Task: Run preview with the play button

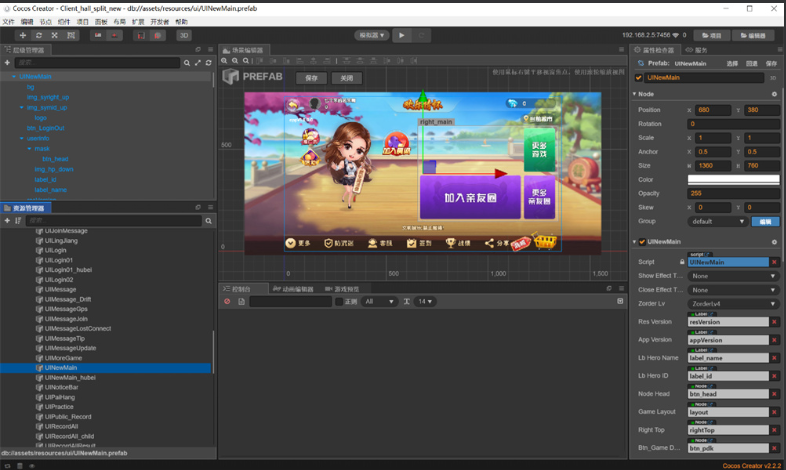Action: pos(402,36)
